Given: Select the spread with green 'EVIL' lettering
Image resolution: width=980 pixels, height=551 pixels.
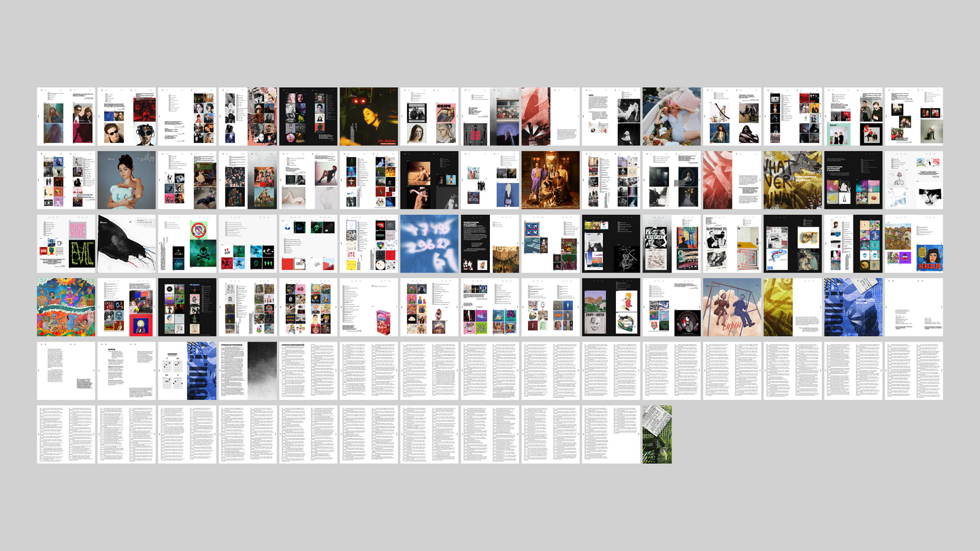Looking at the screenshot, I should (x=66, y=244).
